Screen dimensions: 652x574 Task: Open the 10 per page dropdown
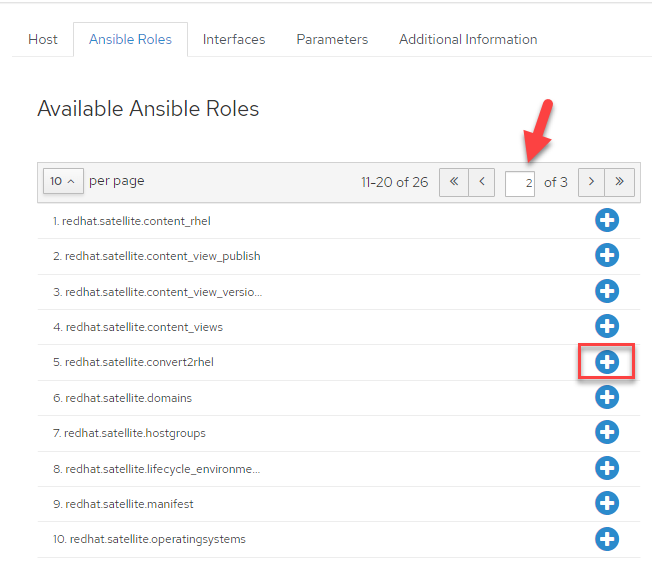(63, 181)
